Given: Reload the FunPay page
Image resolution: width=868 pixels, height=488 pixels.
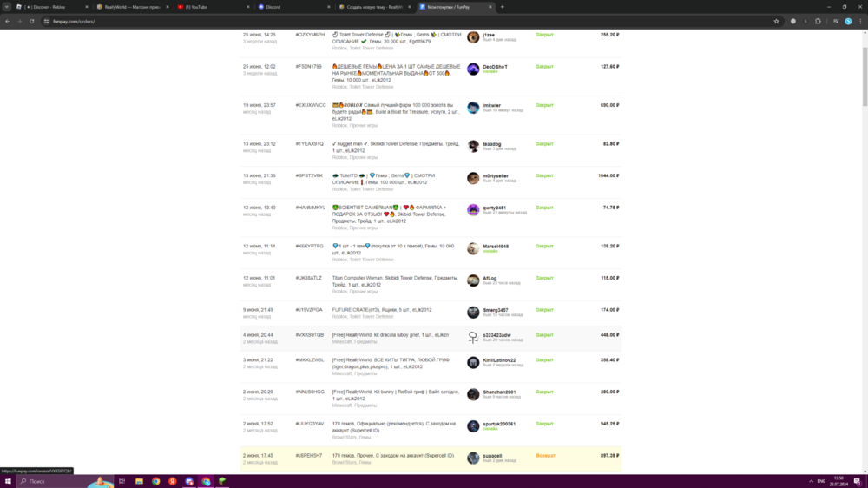Looking at the screenshot, I should 31,22.
